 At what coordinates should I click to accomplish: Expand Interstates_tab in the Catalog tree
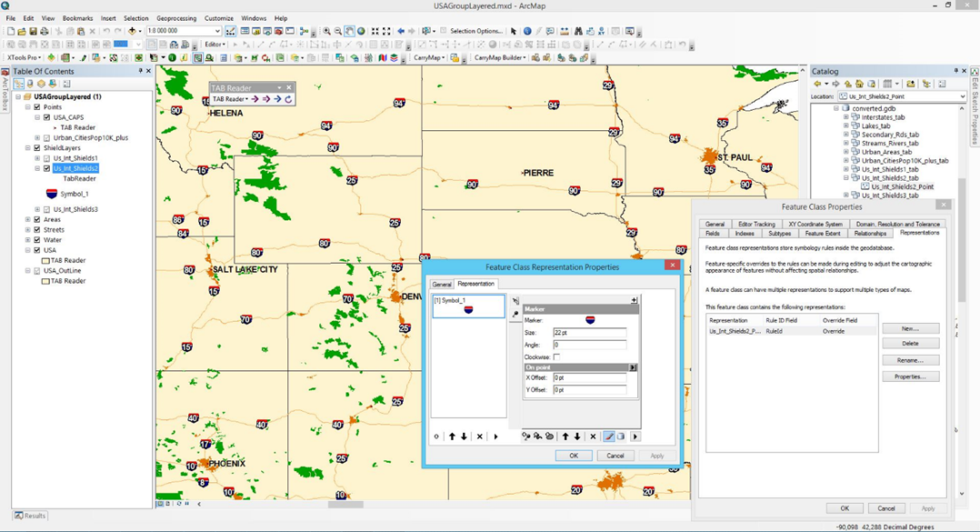coord(846,117)
